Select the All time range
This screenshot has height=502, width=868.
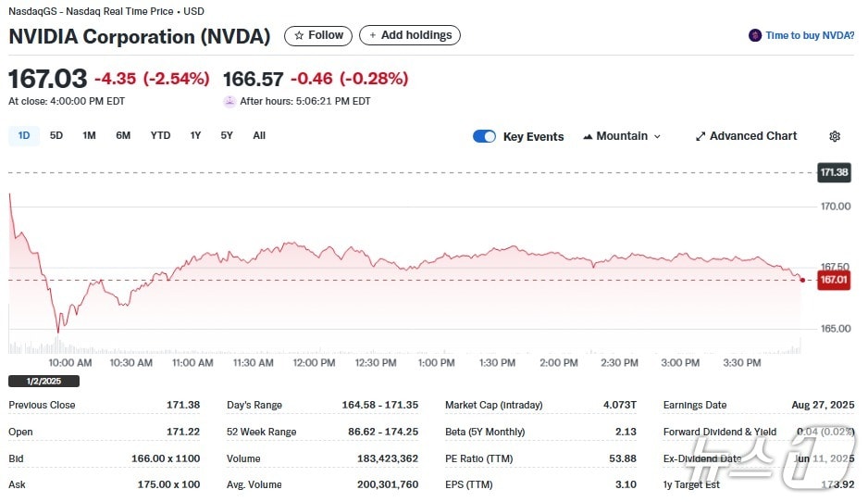pos(259,135)
